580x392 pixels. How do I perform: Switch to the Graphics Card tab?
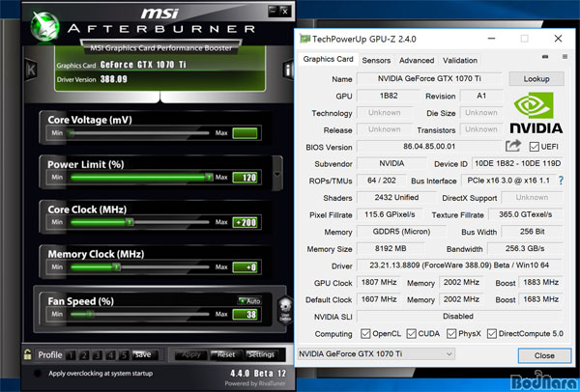[328, 59]
